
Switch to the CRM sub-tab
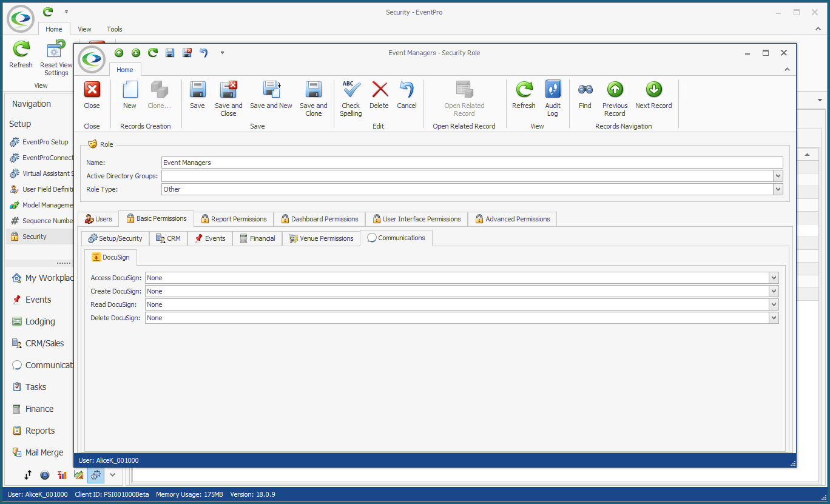pyautogui.click(x=168, y=238)
